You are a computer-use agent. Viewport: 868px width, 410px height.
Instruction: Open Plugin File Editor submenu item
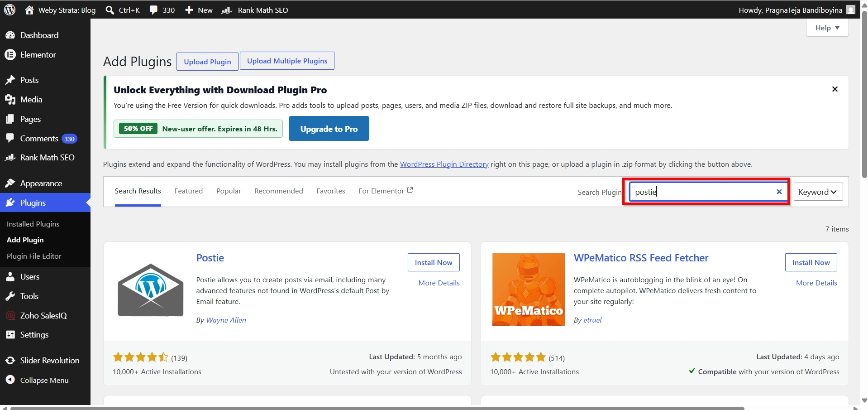point(34,256)
